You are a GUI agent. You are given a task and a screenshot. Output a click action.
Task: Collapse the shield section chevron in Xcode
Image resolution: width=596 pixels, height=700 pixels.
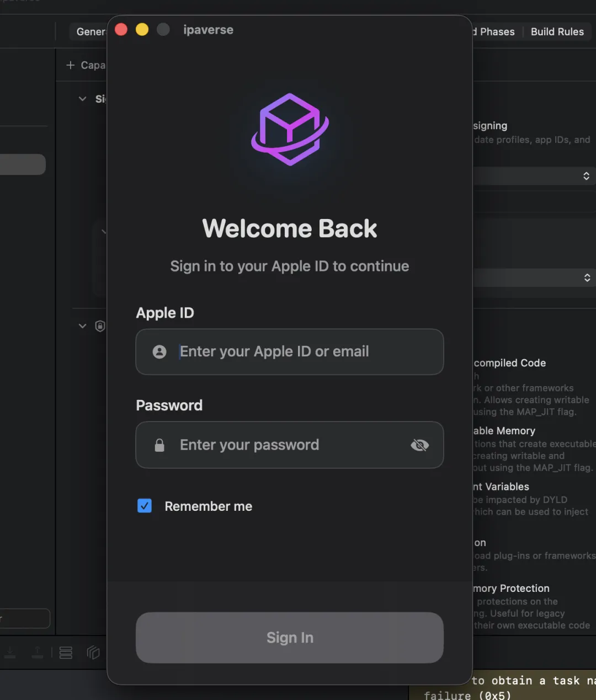[x=83, y=326]
